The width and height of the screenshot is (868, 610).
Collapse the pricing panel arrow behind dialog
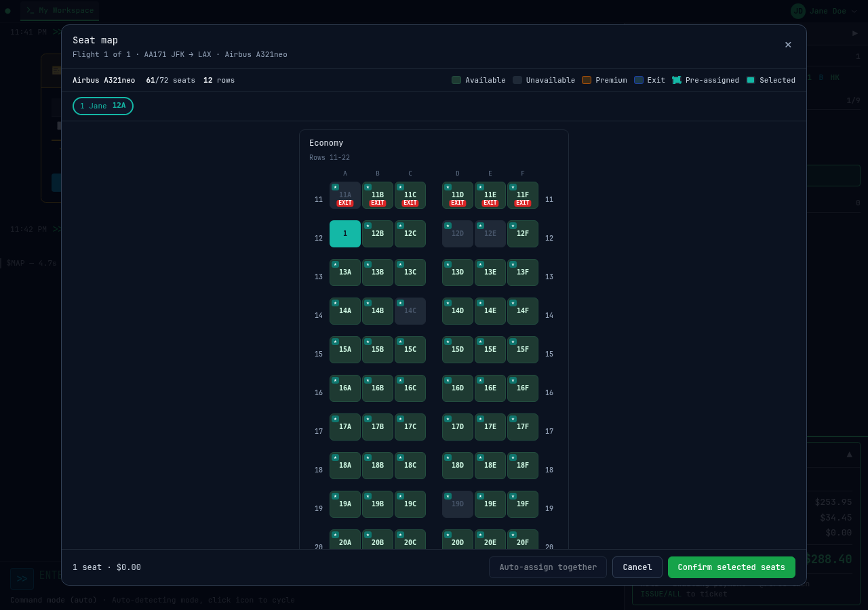[849, 454]
